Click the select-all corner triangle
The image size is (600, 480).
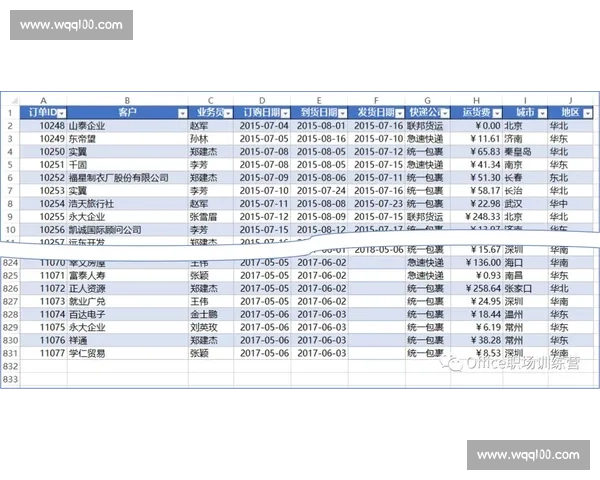click(x=14, y=101)
